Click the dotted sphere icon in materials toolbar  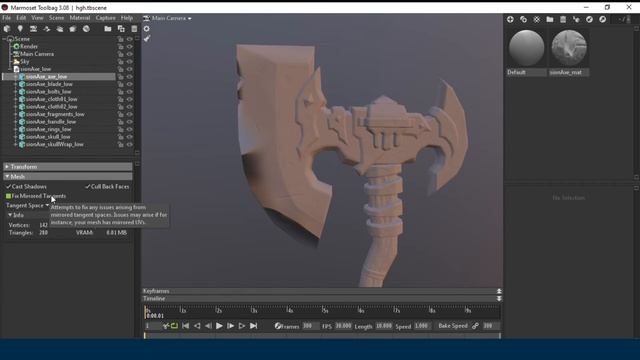click(537, 19)
